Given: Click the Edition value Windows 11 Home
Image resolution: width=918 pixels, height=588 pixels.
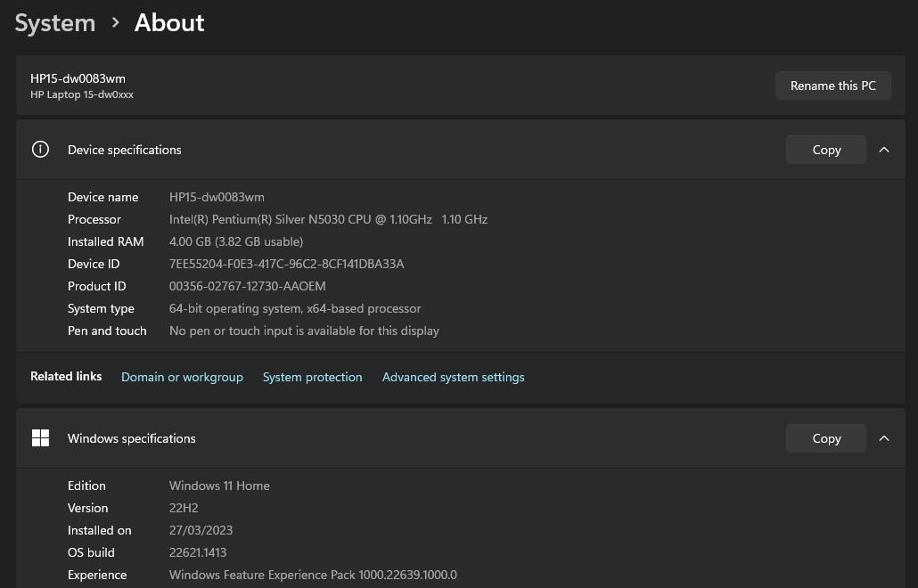Looking at the screenshot, I should (219, 486).
